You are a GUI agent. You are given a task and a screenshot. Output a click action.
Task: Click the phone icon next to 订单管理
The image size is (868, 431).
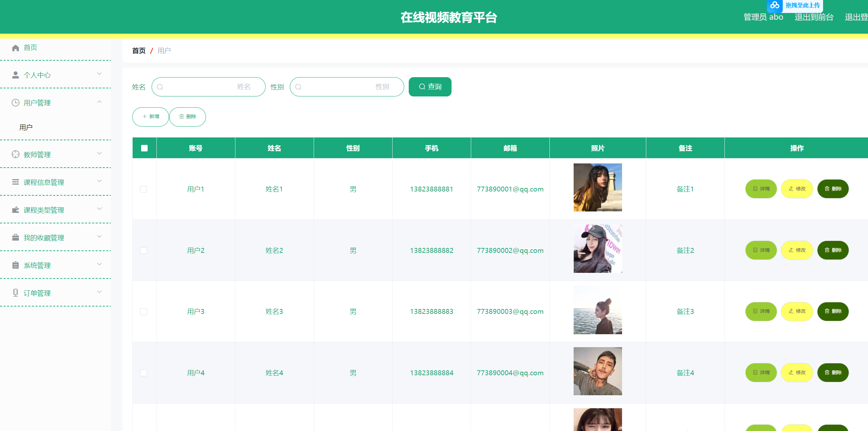[15, 293]
